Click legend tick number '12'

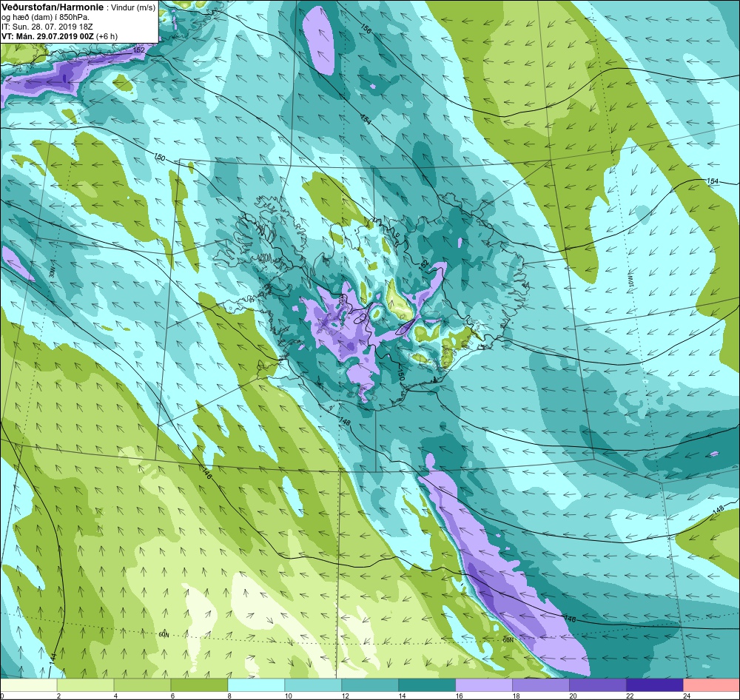coord(345,696)
